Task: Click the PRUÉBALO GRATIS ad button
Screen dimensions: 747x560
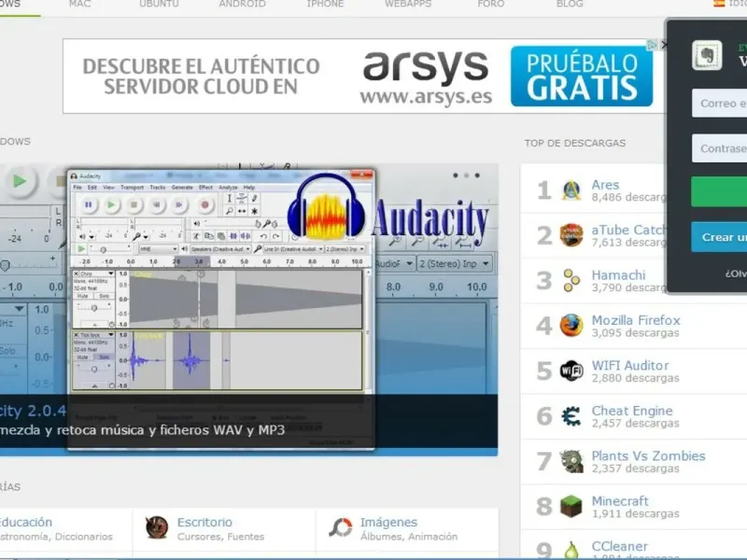Action: tap(582, 77)
